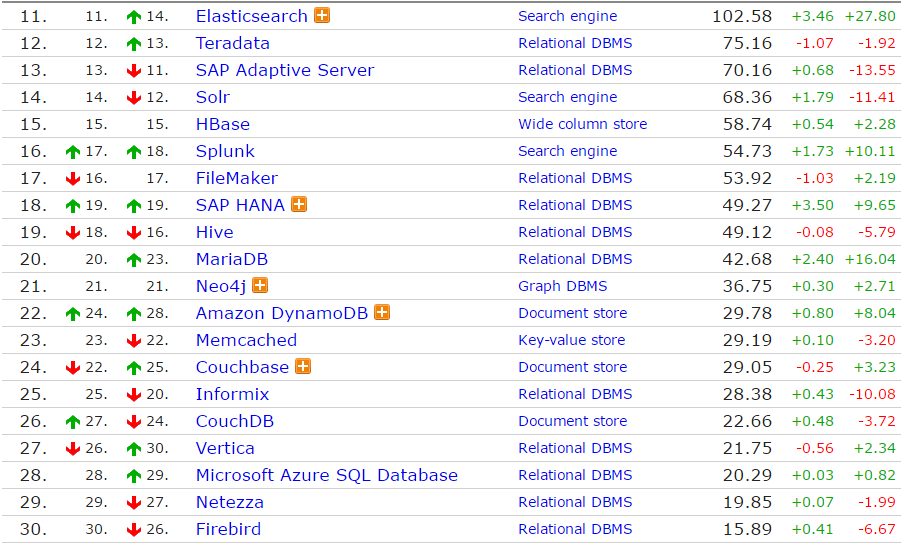Select the +16.04 change for MariaDB

click(x=870, y=260)
